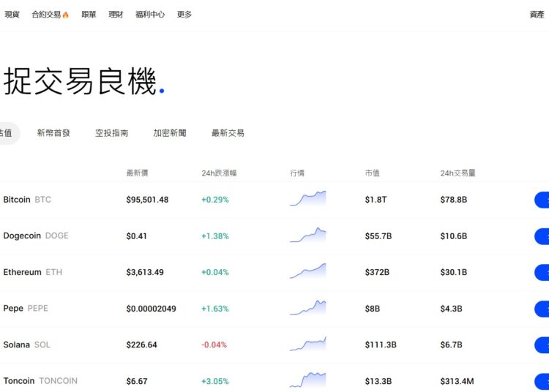Click the Solana price chart sparkline
Image resolution: width=549 pixels, height=392 pixels.
(x=307, y=344)
